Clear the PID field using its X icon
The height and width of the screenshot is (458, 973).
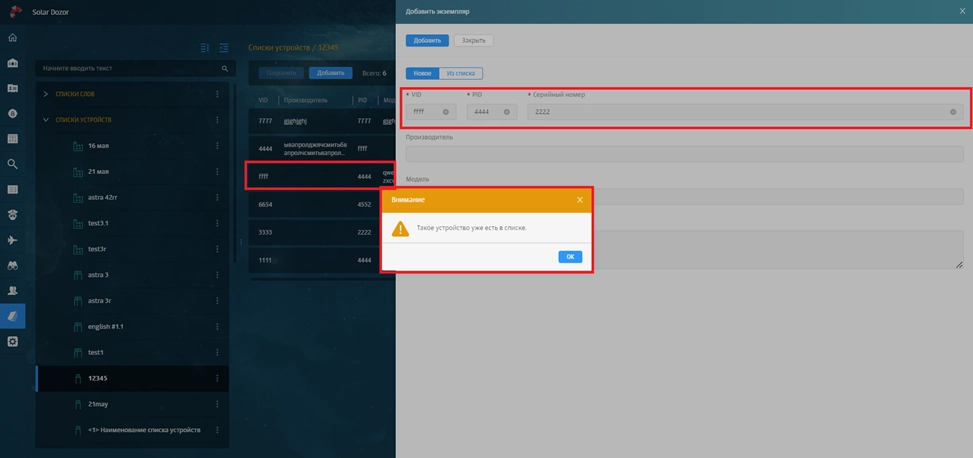coord(507,112)
